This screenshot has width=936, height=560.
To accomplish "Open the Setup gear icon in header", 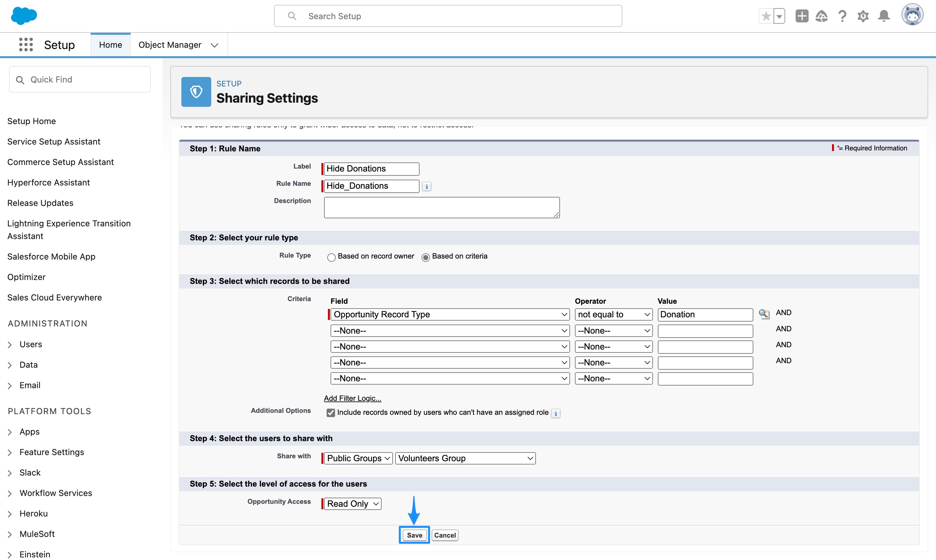I will point(863,16).
